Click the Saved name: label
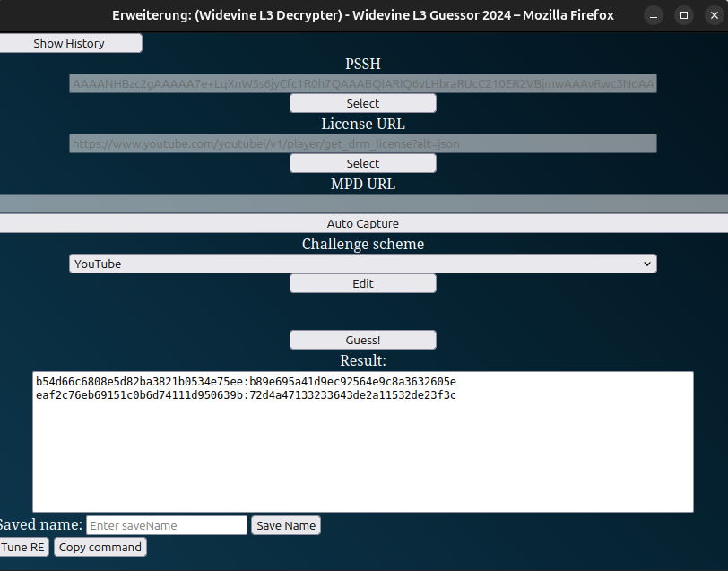Image resolution: width=728 pixels, height=571 pixels. (x=41, y=524)
